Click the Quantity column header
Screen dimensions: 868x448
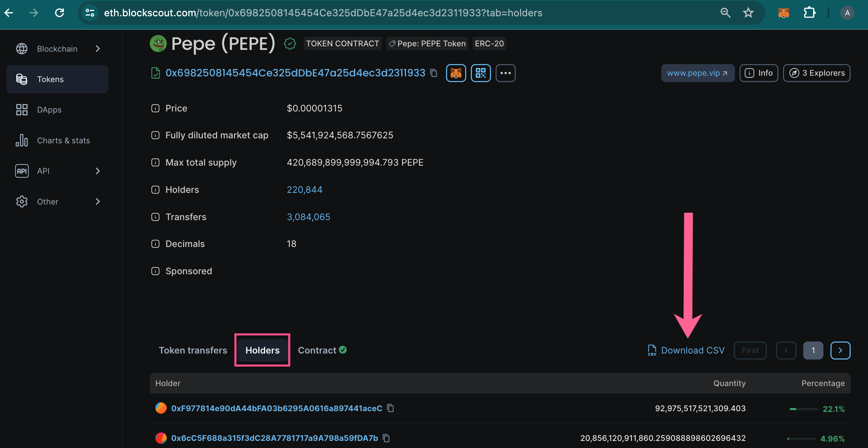pos(729,383)
